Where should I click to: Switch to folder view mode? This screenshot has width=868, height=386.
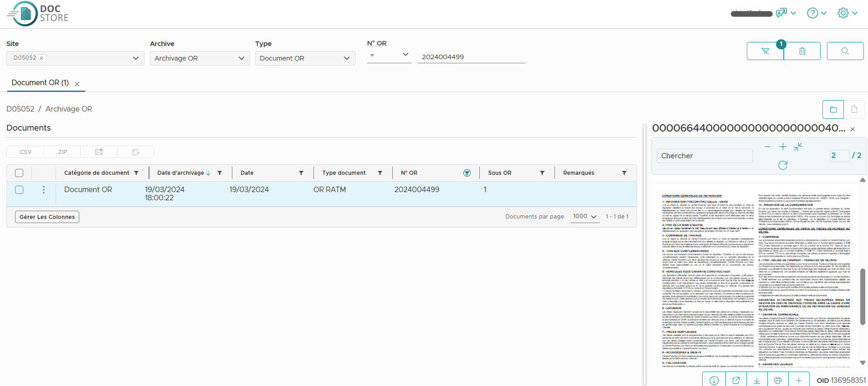click(x=833, y=110)
